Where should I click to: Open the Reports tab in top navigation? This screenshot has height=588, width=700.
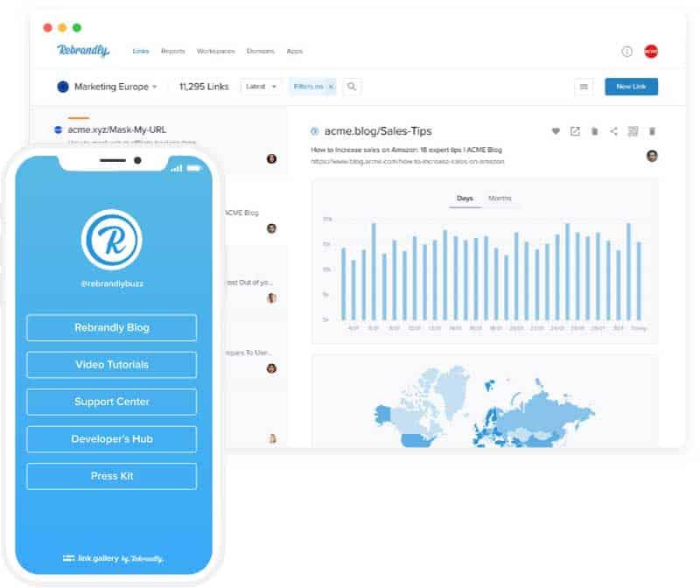pos(172,52)
